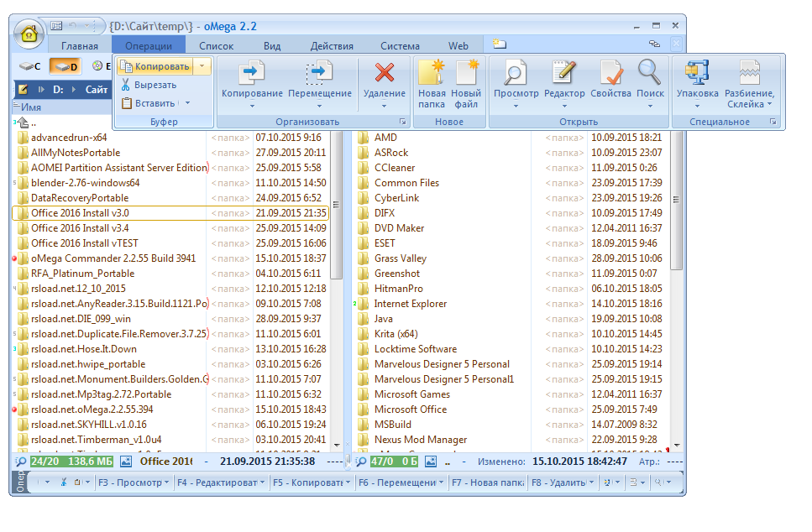Select drive D icon
The width and height of the screenshot is (812, 532).
[66, 66]
